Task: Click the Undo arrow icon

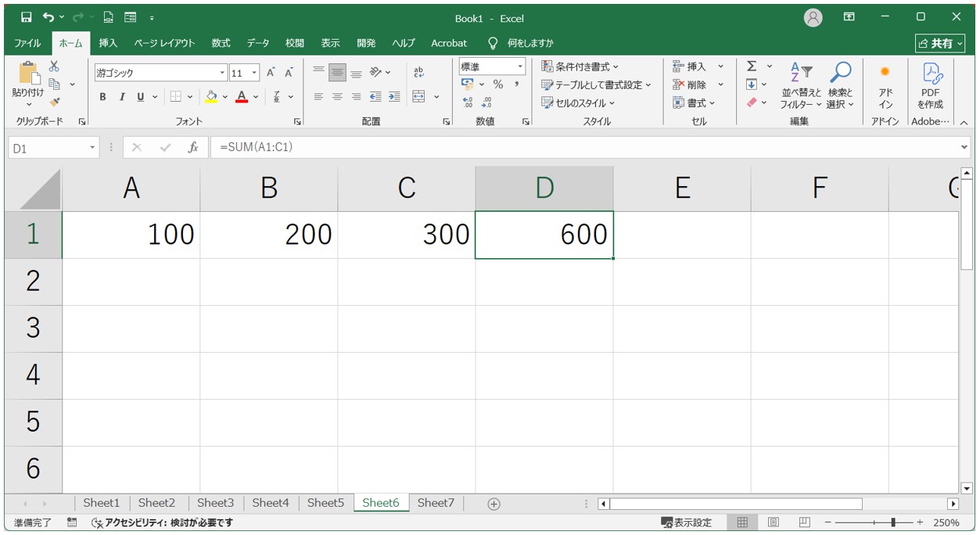Action: 48,17
